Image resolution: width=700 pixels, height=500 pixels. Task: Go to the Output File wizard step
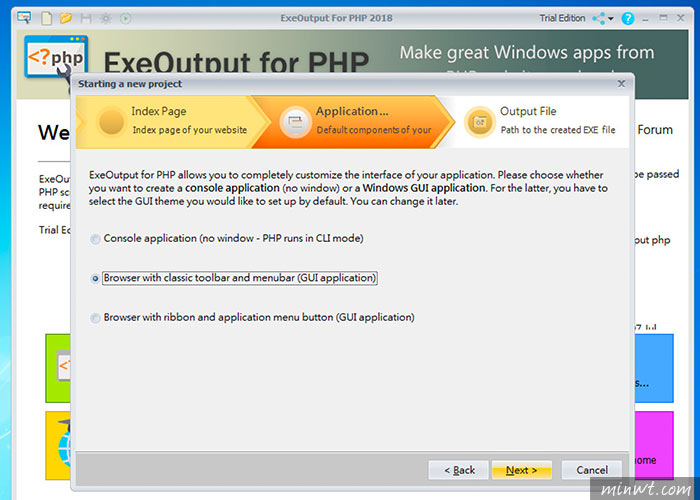tap(540, 121)
